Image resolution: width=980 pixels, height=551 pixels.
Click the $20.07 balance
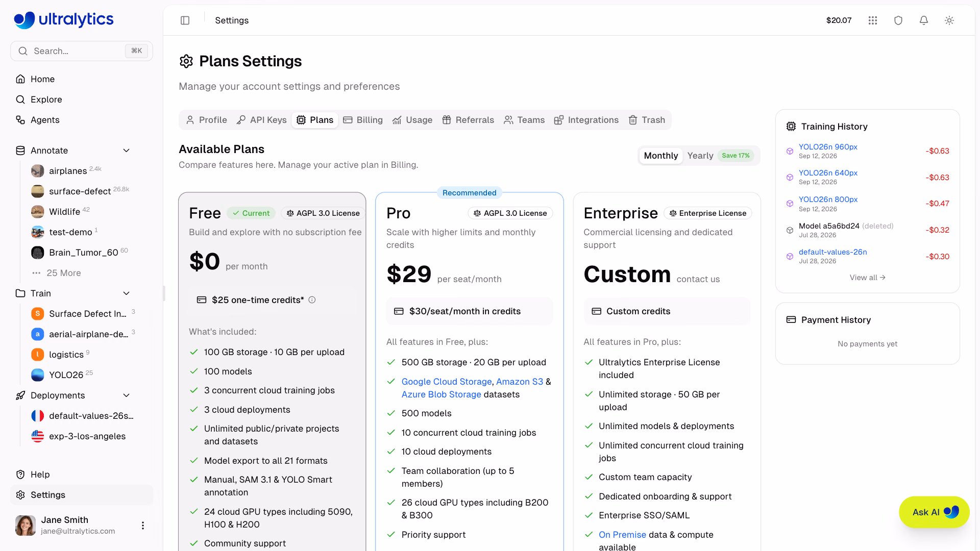coord(839,20)
